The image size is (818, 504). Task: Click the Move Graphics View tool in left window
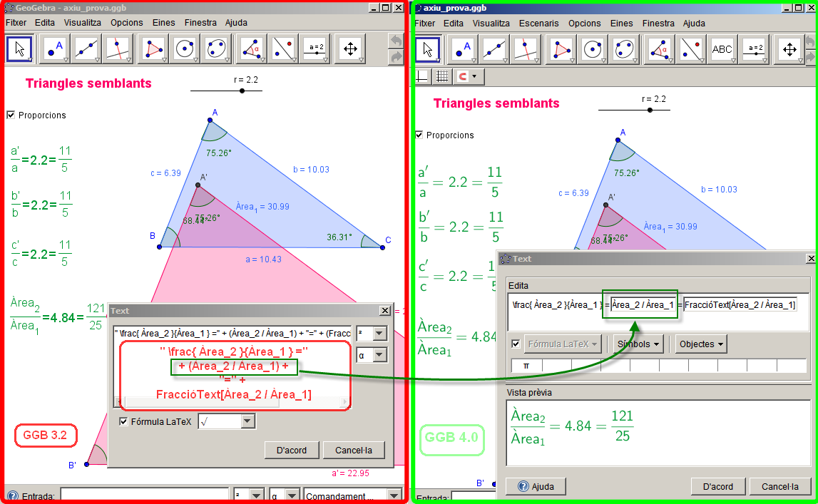350,48
